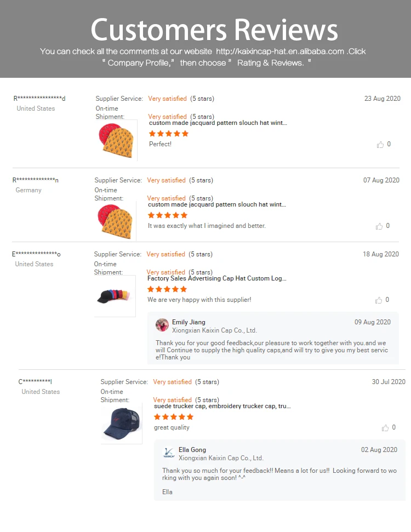Click the Emily Jiang reply name
This screenshot has height=532, width=411.
coord(189,322)
